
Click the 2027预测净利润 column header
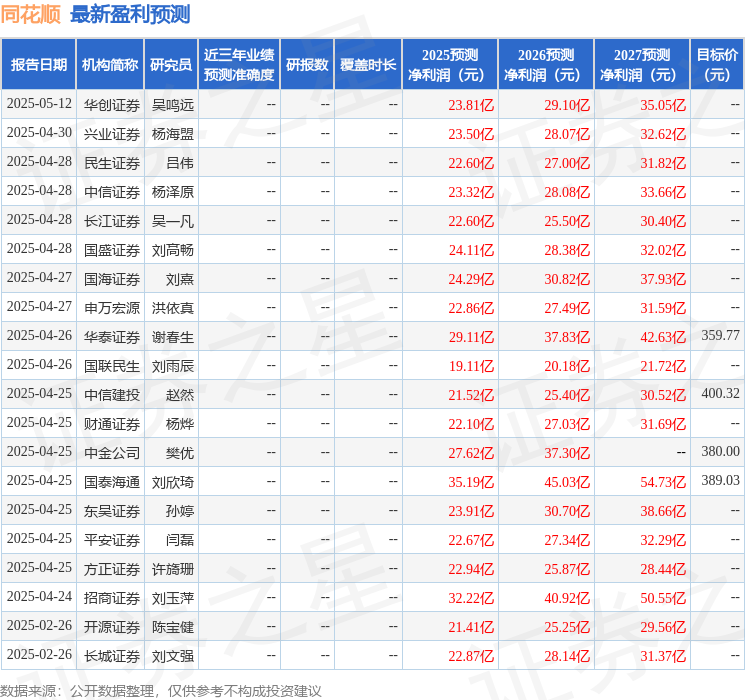pyautogui.click(x=642, y=65)
